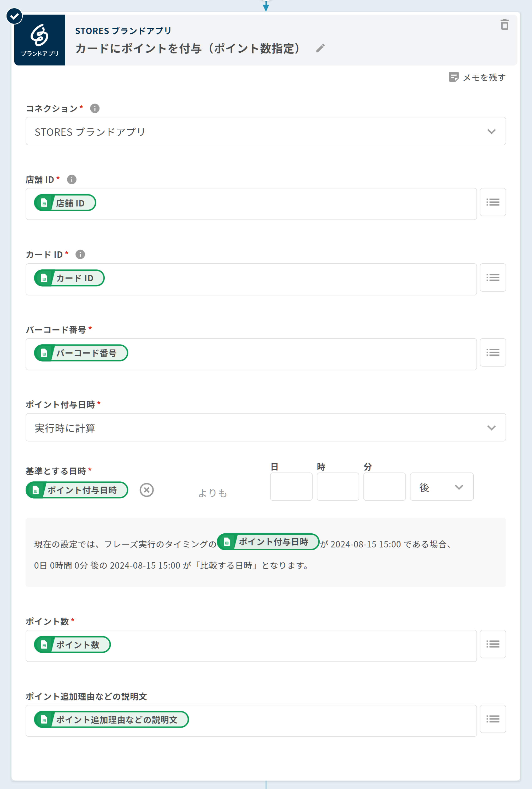The width and height of the screenshot is (532, 789).
Task: Open list picker for カード ID field
Action: pos(492,278)
